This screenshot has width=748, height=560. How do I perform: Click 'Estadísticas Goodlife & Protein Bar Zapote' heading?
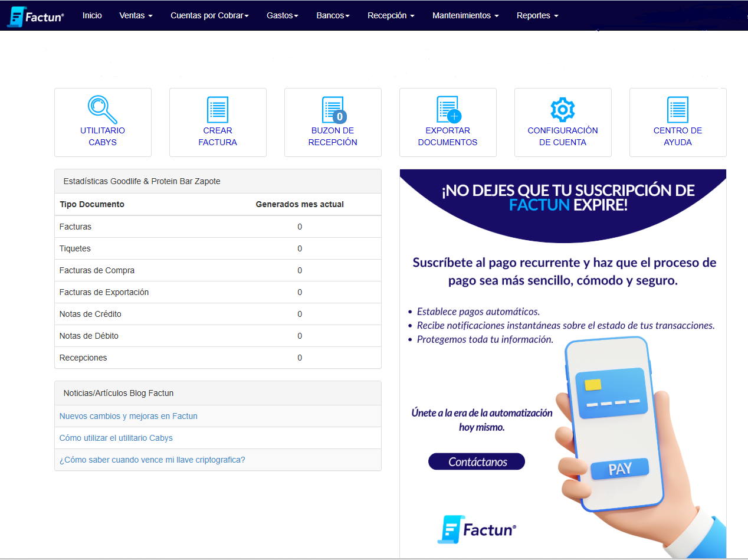pyautogui.click(x=142, y=181)
